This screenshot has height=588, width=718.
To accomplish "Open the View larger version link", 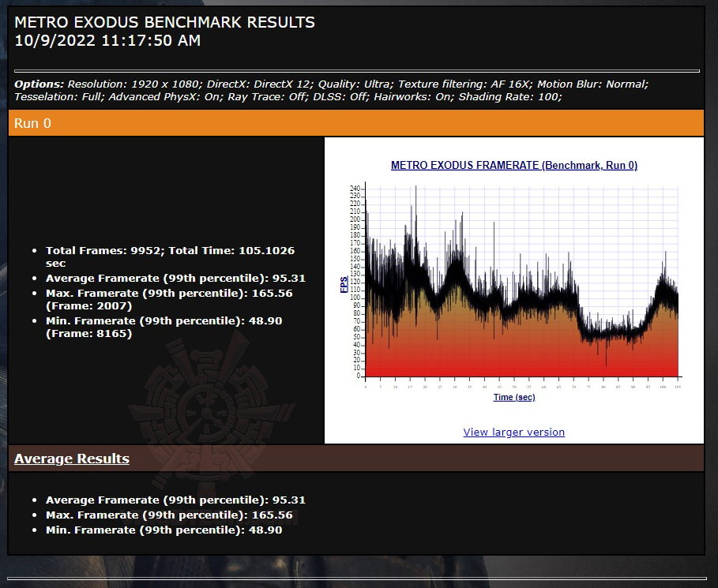I will [513, 432].
